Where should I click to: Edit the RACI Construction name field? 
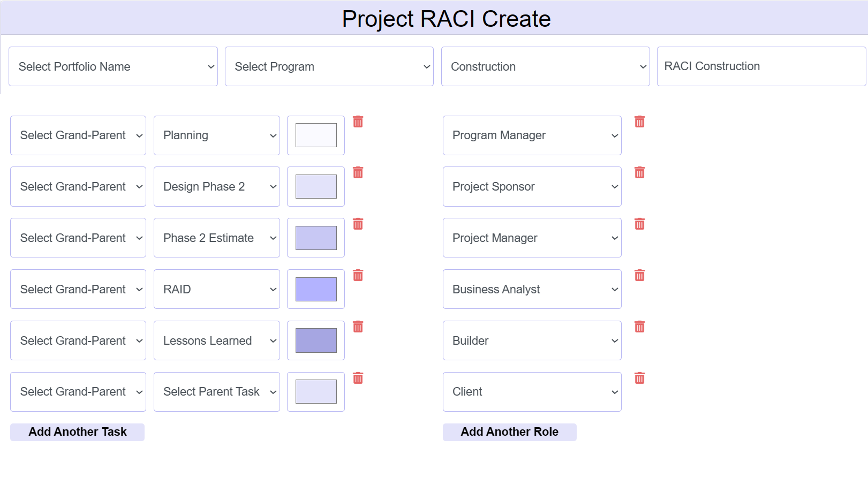click(x=761, y=66)
